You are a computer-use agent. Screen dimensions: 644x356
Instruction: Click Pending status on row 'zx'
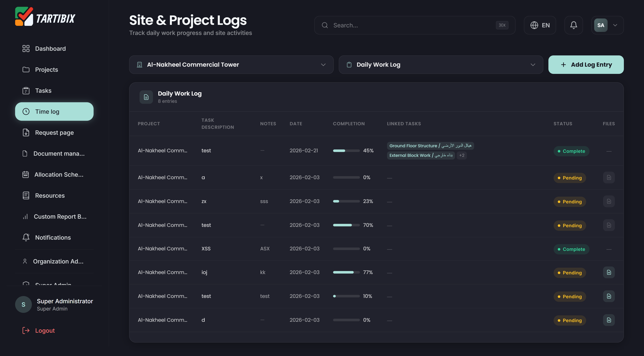(x=570, y=202)
